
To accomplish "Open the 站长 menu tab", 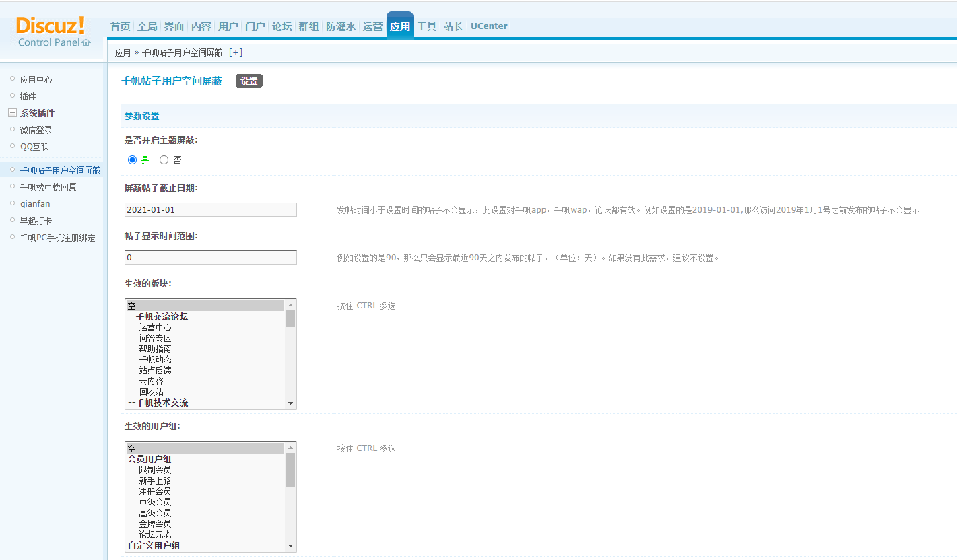I will click(453, 26).
